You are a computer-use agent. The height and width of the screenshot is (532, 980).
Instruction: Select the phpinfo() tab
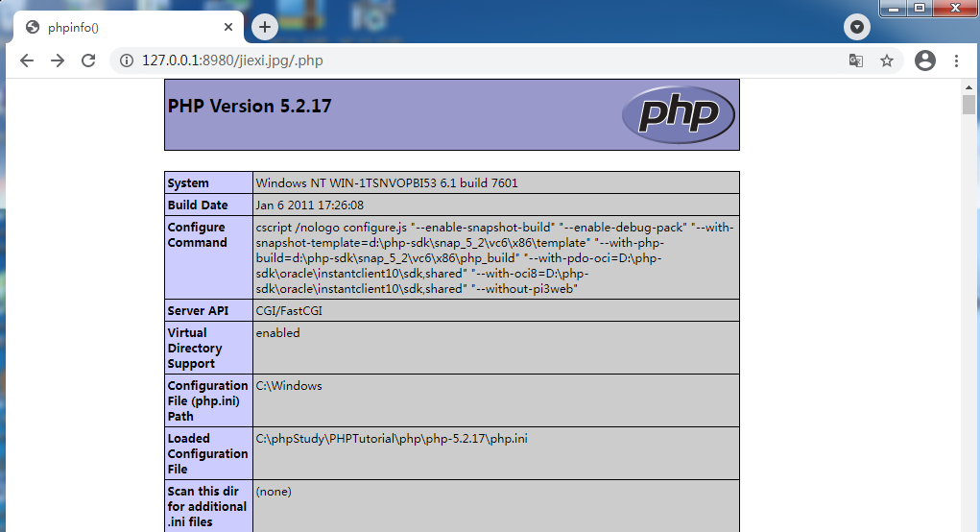click(x=128, y=27)
